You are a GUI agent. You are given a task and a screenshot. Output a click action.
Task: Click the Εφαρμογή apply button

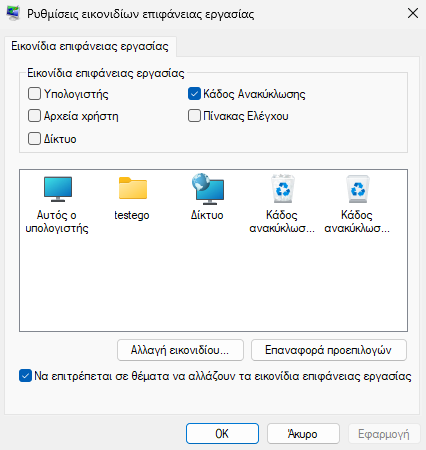[x=384, y=434]
